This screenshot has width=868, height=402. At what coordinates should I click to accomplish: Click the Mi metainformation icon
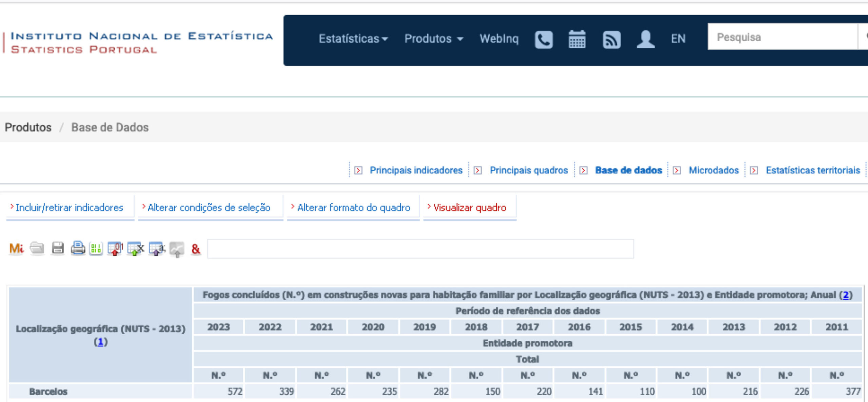point(16,249)
